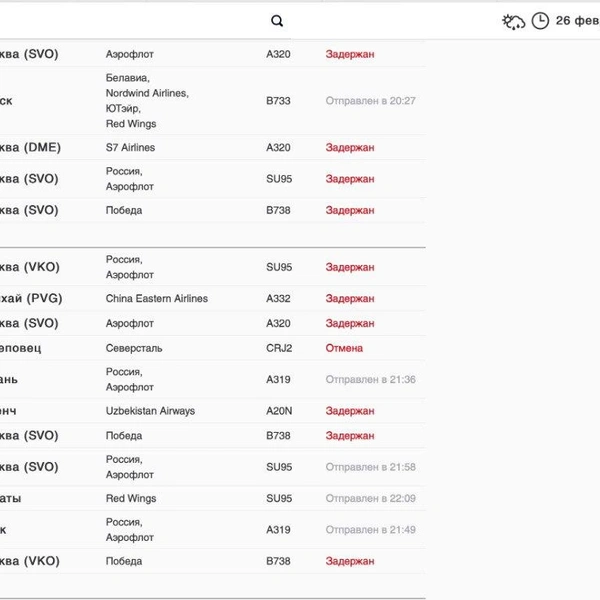Click the red Отмена status
600x600 pixels.
pyautogui.click(x=344, y=349)
